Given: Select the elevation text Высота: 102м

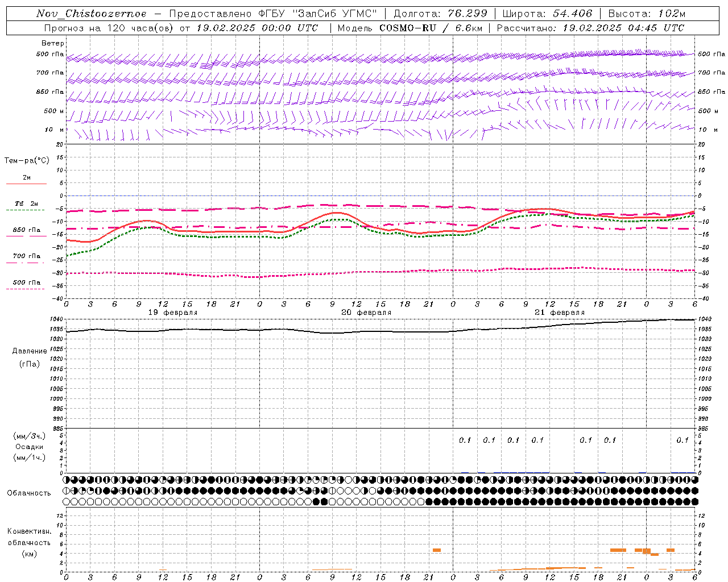Looking at the screenshot, I should [x=647, y=14].
